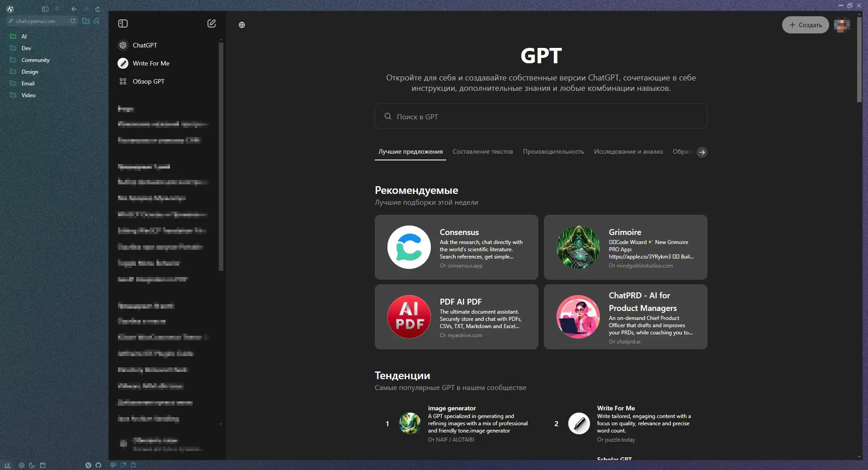The width and height of the screenshot is (868, 470).
Task: Open settings with the bottom gear icon
Action: 21,465
